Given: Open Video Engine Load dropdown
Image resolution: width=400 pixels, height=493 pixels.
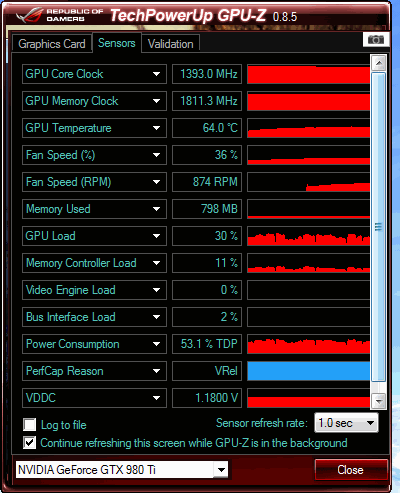Looking at the screenshot, I should pyautogui.click(x=156, y=290).
